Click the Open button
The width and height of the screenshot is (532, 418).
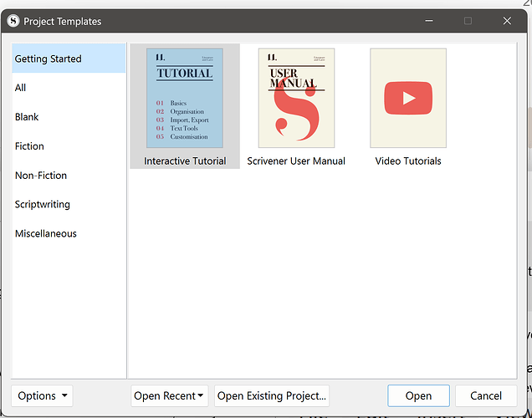(418, 395)
